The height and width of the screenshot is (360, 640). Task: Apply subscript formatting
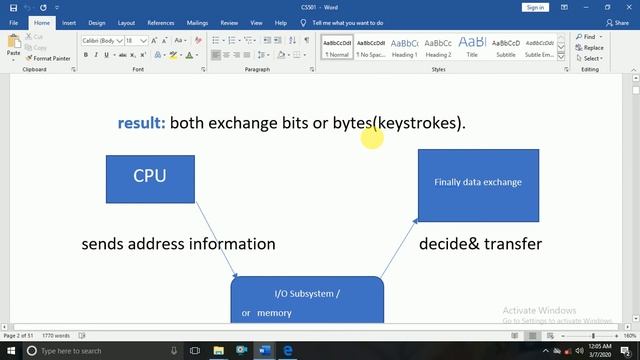[x=133, y=55]
